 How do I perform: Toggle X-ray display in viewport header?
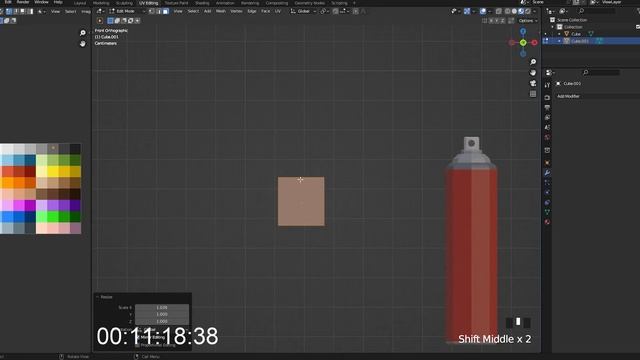[x=499, y=11]
